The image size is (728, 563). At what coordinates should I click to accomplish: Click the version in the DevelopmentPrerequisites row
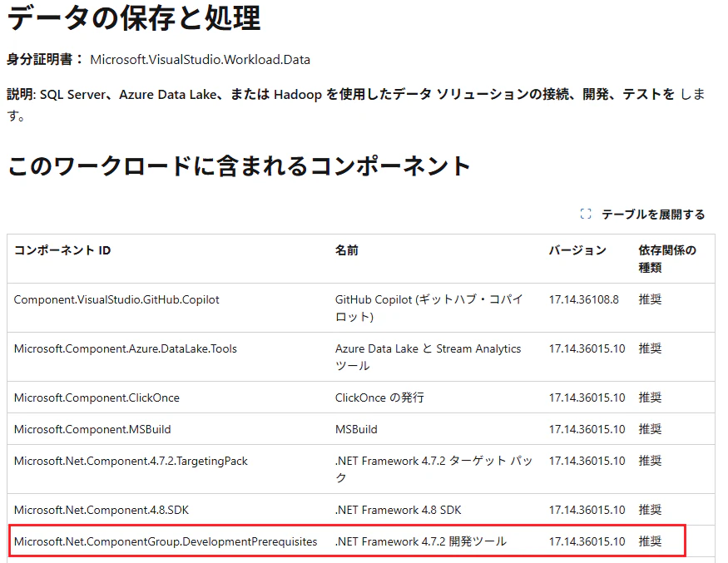coord(587,542)
